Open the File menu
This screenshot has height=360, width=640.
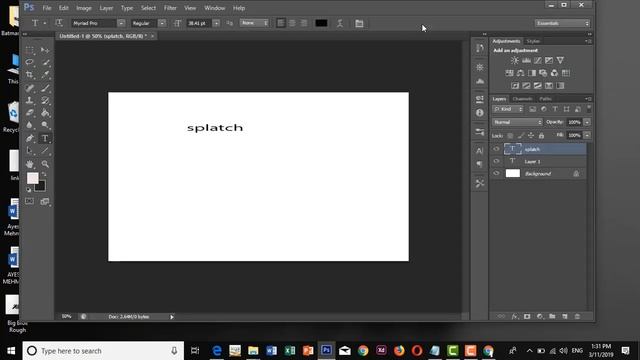coord(47,8)
